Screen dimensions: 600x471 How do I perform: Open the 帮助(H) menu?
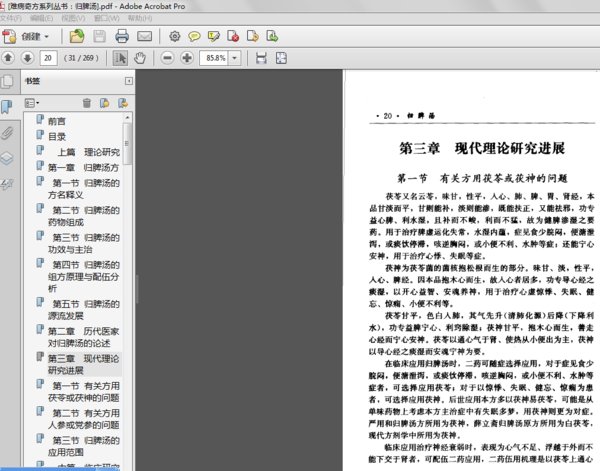tap(140, 18)
